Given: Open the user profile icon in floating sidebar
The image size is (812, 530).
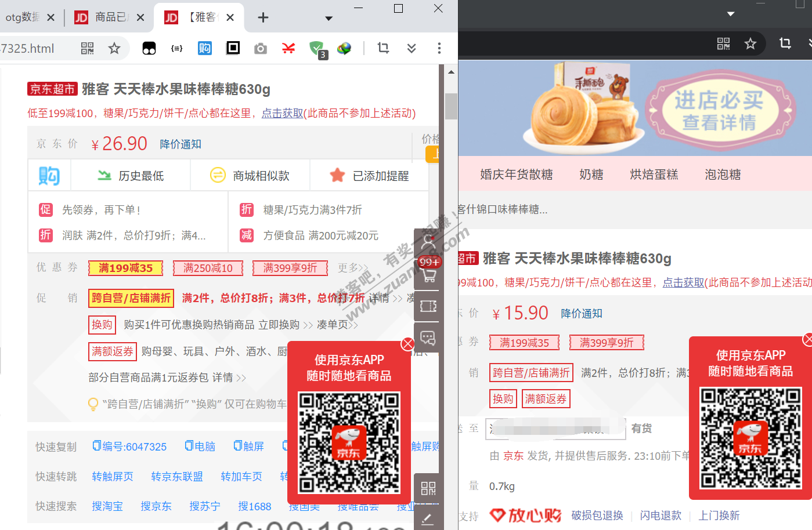Looking at the screenshot, I should pyautogui.click(x=428, y=243).
